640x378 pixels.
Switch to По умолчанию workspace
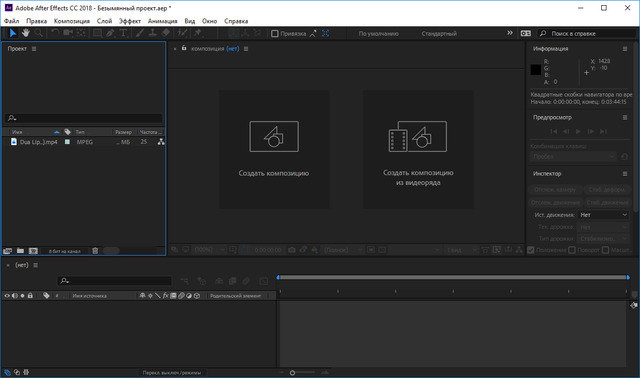pyautogui.click(x=378, y=33)
